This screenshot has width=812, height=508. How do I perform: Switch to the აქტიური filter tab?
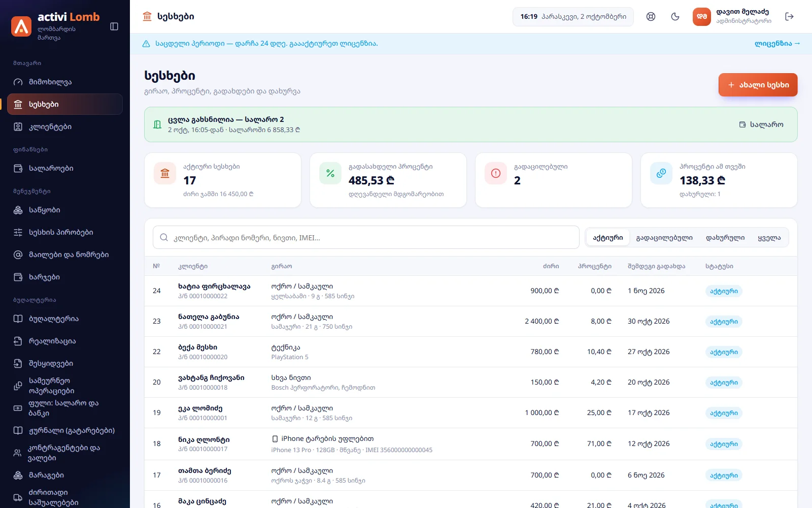[608, 238]
